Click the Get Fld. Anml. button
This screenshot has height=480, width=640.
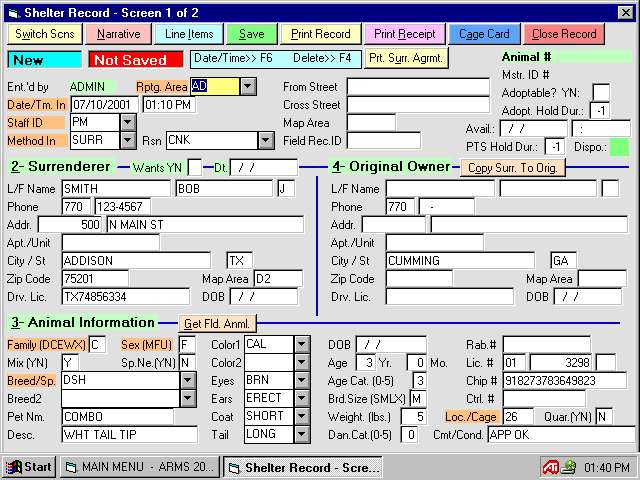coord(217,324)
